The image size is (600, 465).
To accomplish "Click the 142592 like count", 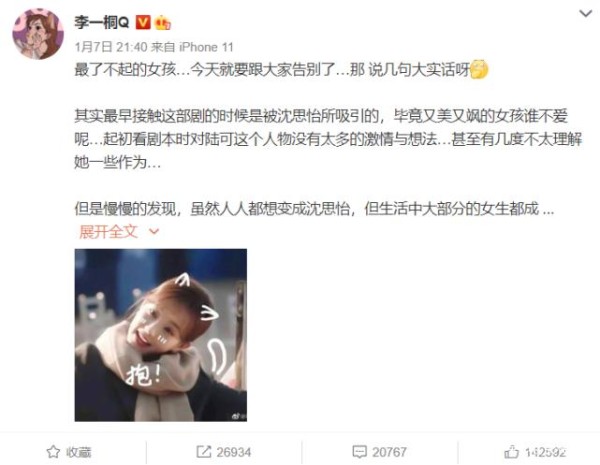I will 545,452.
